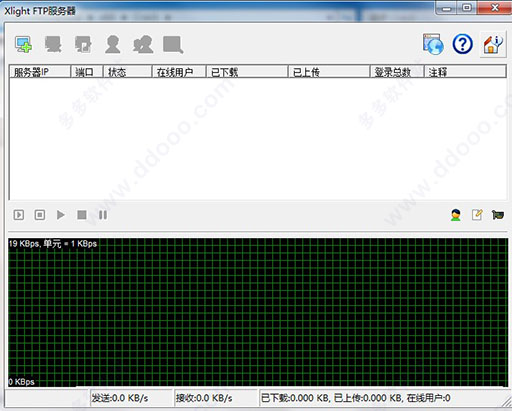
Task: Click the 0 KBps graph baseline label
Action: click(x=21, y=382)
